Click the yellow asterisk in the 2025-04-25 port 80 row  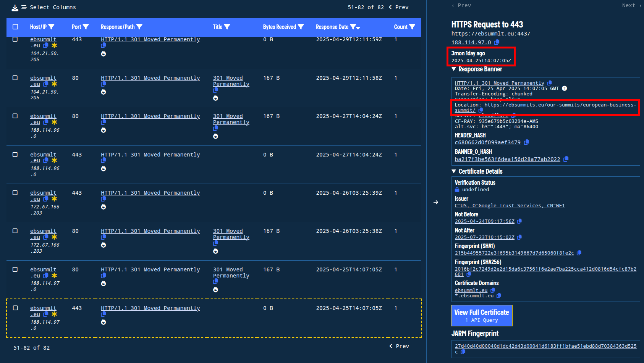pos(54,276)
